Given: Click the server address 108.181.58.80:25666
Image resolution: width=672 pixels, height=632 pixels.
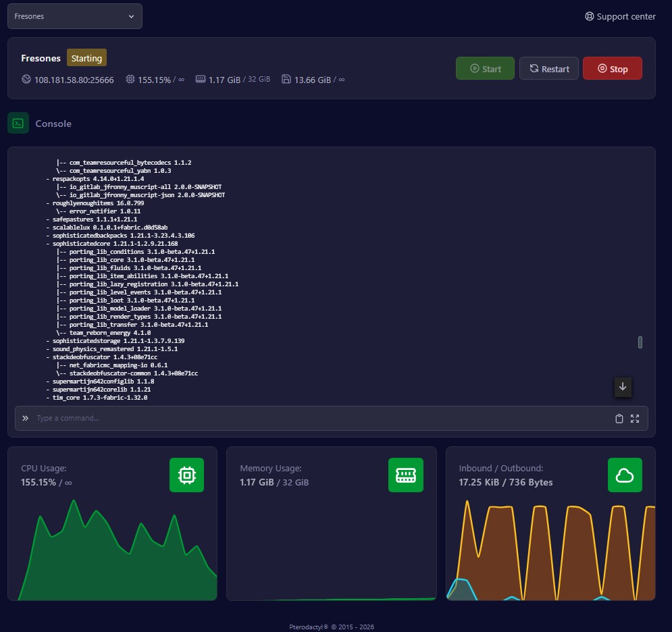Looking at the screenshot, I should [x=74, y=80].
